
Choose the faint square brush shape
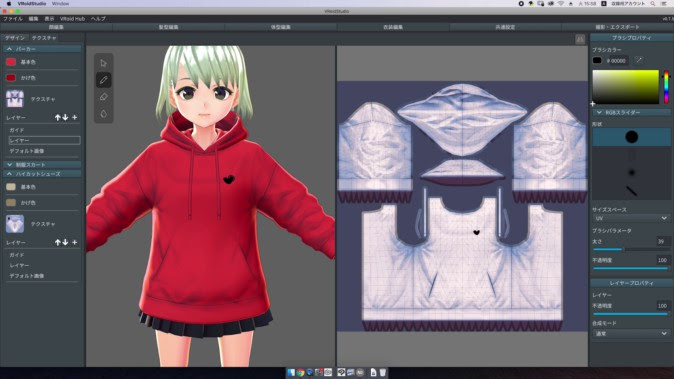pyautogui.click(x=631, y=155)
